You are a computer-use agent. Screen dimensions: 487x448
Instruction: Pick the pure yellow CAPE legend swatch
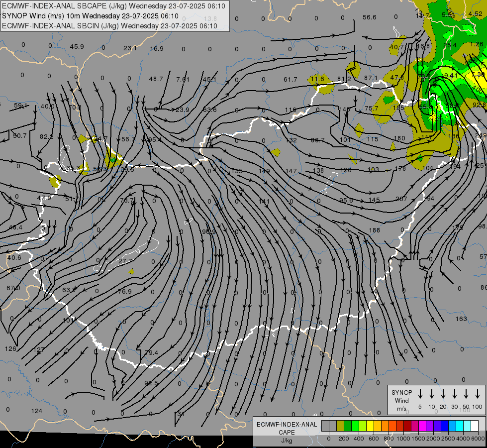pos(370,426)
